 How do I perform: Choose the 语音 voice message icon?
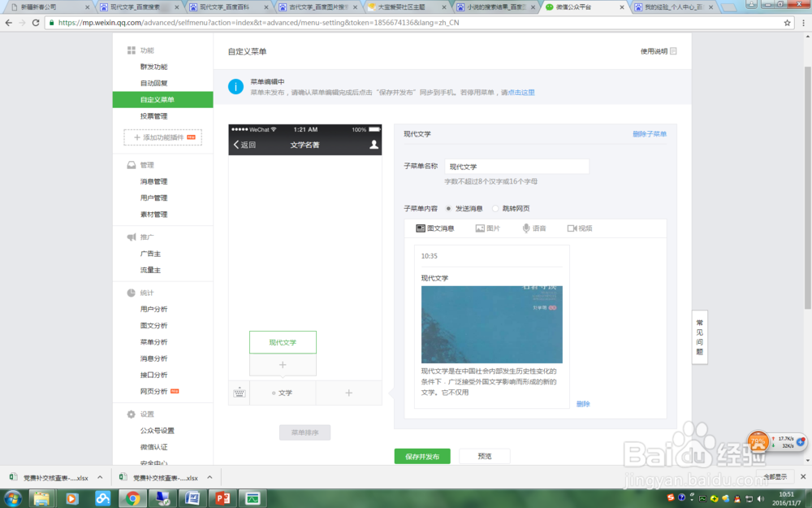pyautogui.click(x=526, y=228)
